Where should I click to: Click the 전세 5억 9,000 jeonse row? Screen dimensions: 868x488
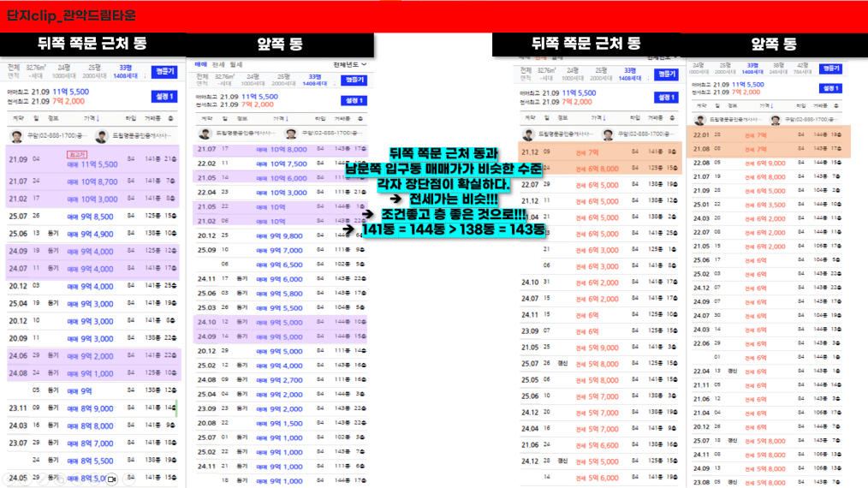click(x=599, y=348)
